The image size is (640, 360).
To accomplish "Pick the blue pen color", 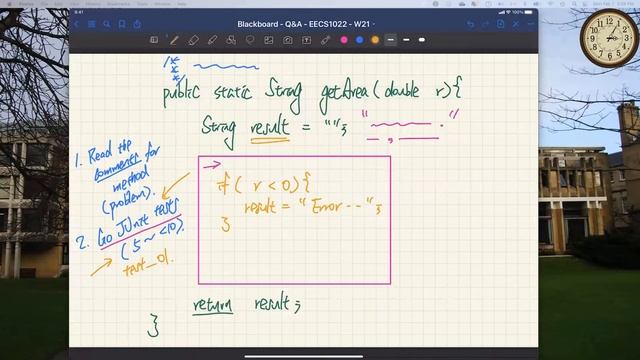I will 360,40.
